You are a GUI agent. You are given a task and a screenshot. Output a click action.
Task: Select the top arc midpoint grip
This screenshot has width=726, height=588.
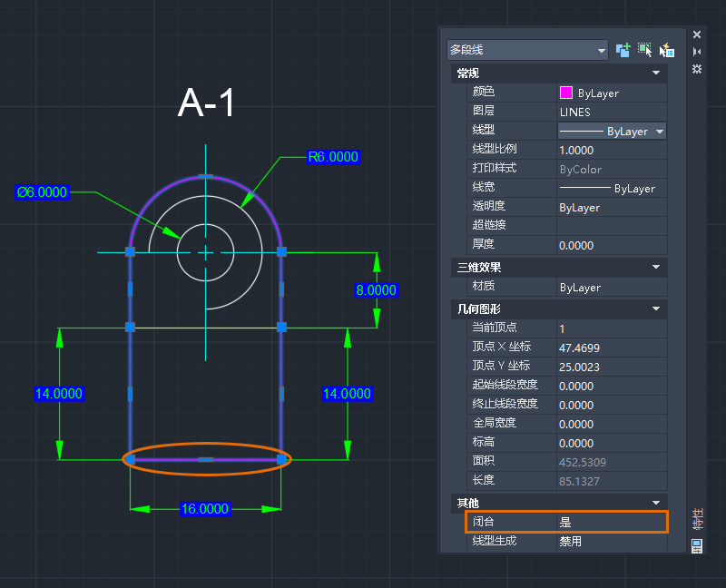coord(206,176)
